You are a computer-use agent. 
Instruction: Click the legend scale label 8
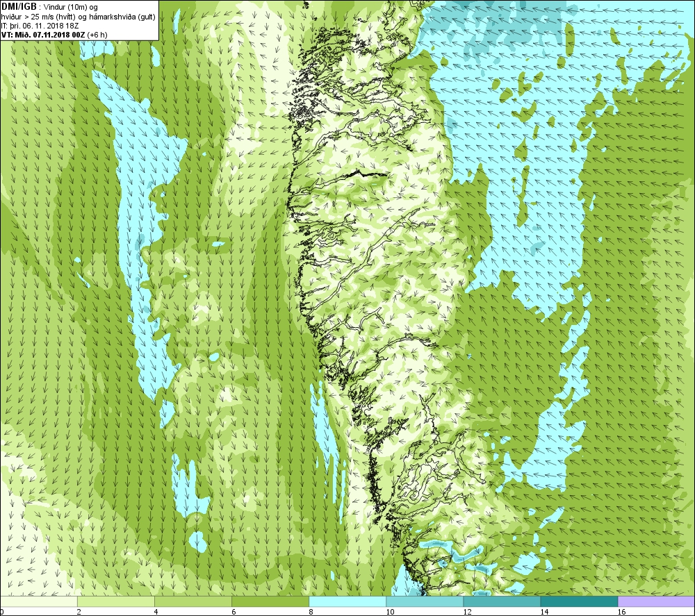coord(311,612)
